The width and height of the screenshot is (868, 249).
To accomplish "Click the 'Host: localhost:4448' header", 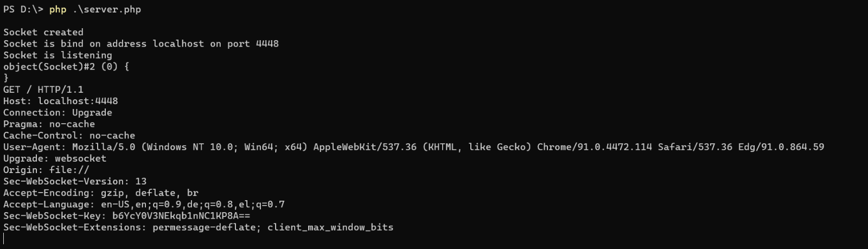I will coord(60,101).
